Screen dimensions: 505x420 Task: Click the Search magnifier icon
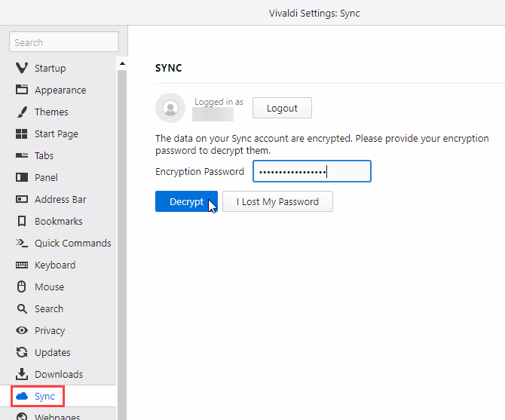[22, 308]
